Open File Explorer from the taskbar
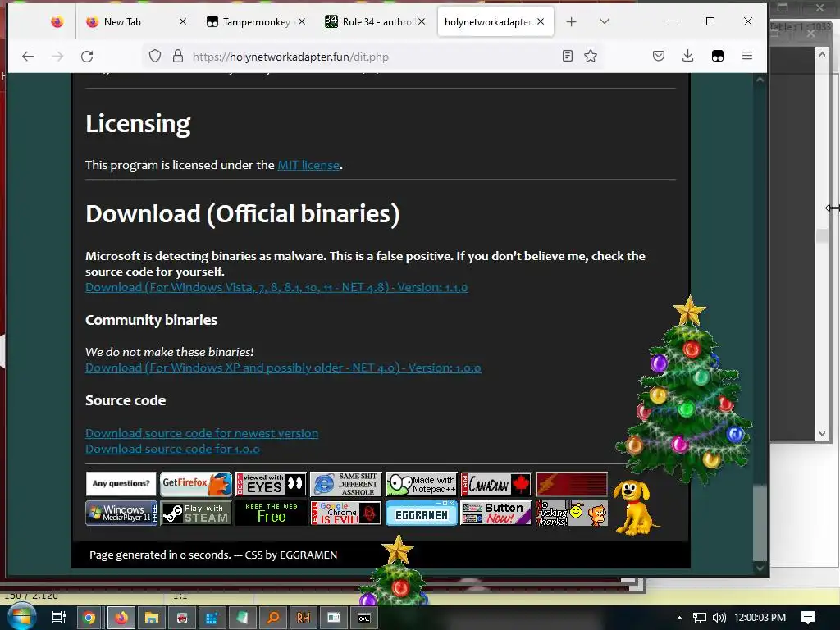The width and height of the screenshot is (840, 630). [152, 618]
